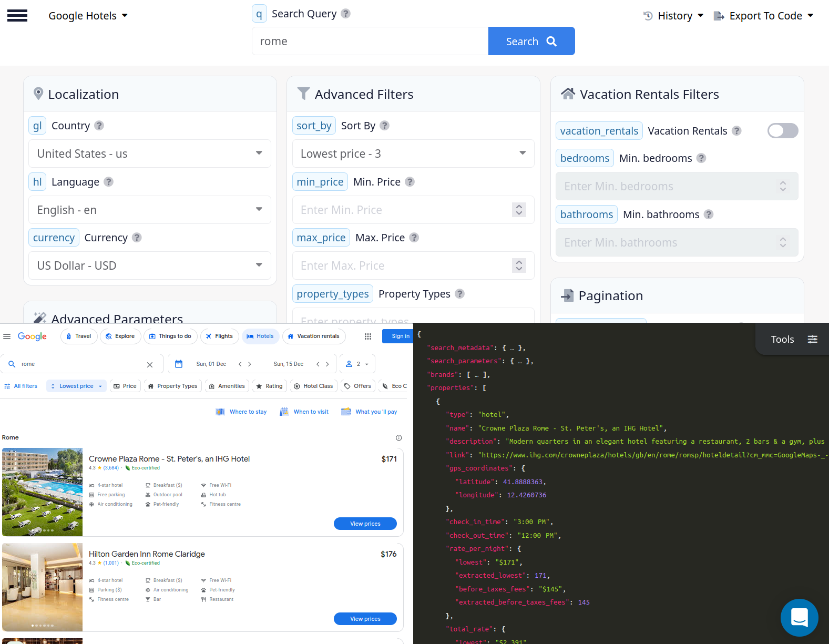Click Max. Price stepper arrows
The width and height of the screenshot is (829, 644).
[519, 265]
